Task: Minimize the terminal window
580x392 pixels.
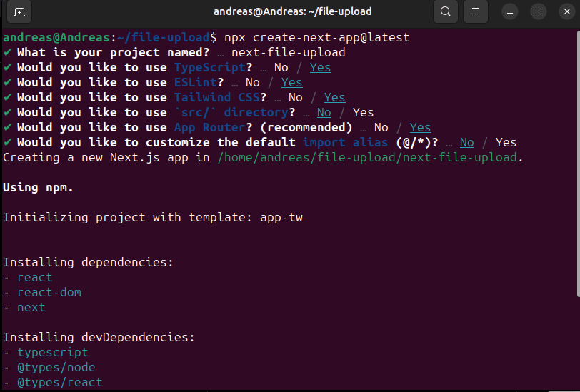Action: (509, 11)
